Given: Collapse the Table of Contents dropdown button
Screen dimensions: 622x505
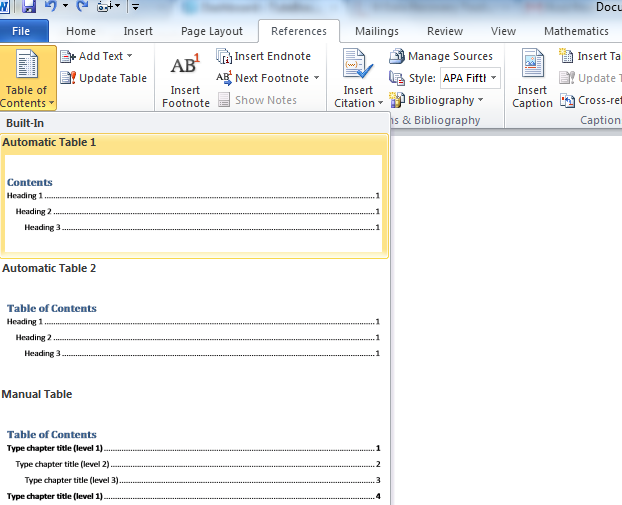Looking at the screenshot, I should (x=28, y=78).
